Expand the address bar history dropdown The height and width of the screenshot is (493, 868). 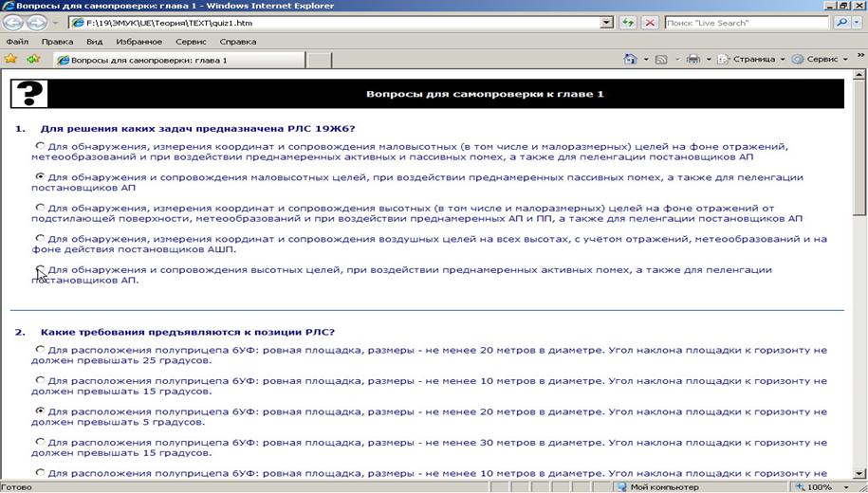click(x=607, y=23)
